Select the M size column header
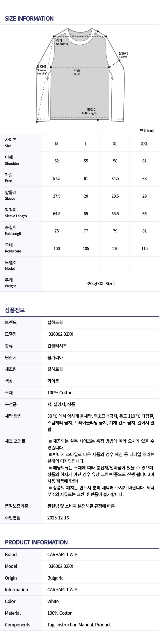Screen dimensions: 159x644 [57, 144]
